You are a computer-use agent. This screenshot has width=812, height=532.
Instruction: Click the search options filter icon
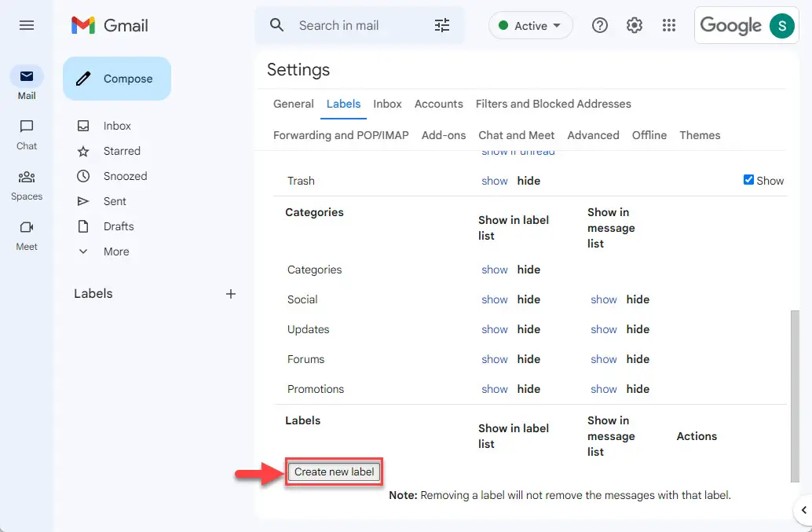point(442,25)
